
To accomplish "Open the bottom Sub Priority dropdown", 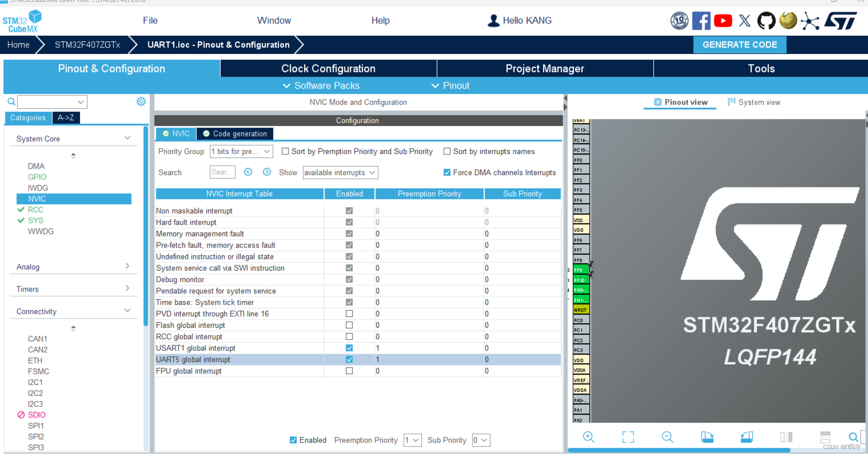I will 481,440.
